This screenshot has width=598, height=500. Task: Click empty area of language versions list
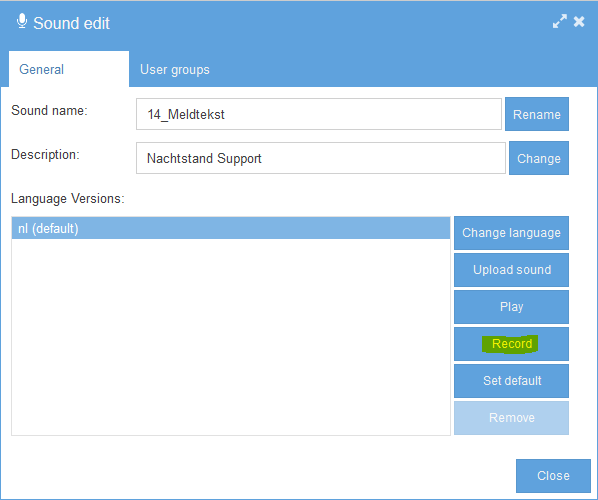[231, 336]
